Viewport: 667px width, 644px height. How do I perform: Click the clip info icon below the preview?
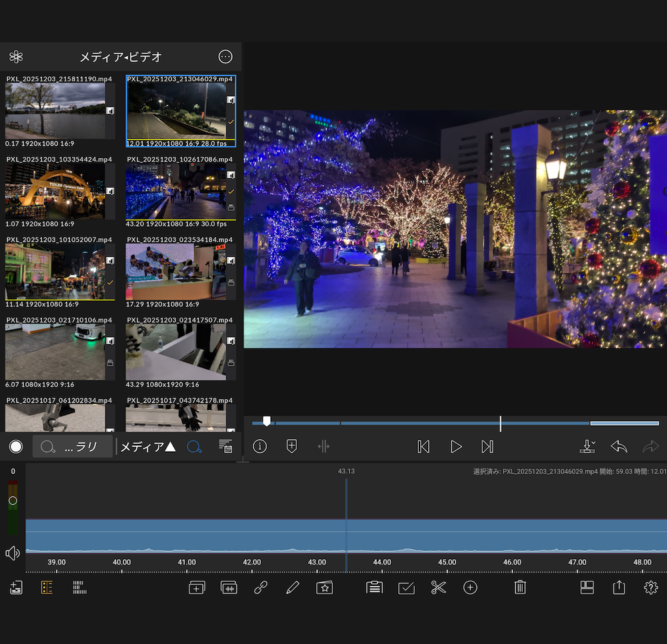click(260, 446)
